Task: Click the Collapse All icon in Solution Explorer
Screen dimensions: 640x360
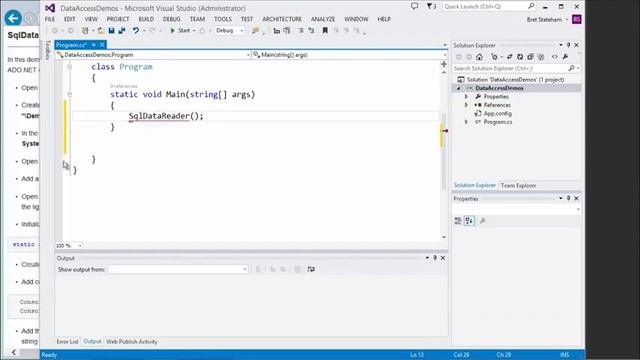Action: (x=530, y=57)
